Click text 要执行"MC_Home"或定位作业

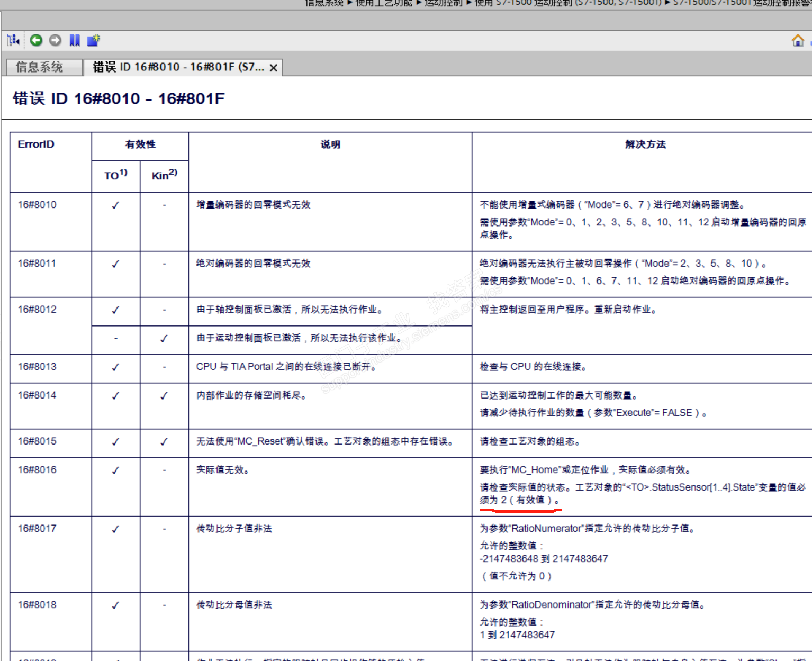point(544,470)
